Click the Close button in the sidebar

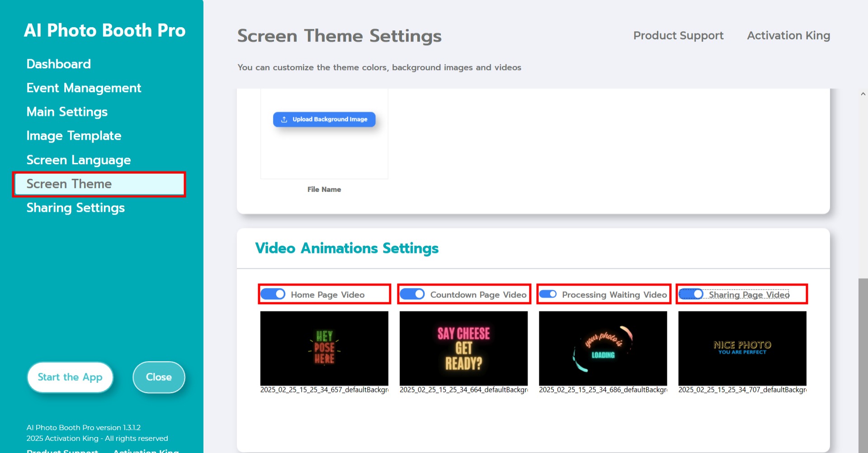[x=159, y=377]
